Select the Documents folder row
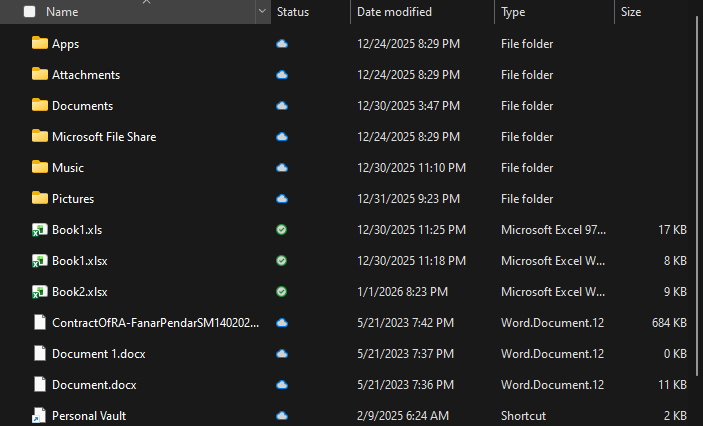 [x=82, y=106]
